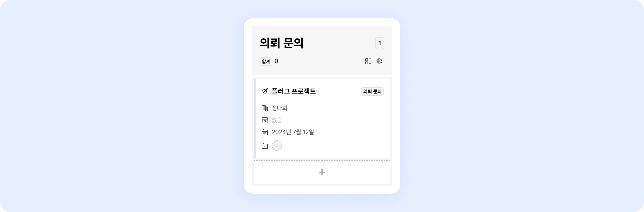Click the card's left gray accent stripe
The image size is (644, 212).
point(255,118)
